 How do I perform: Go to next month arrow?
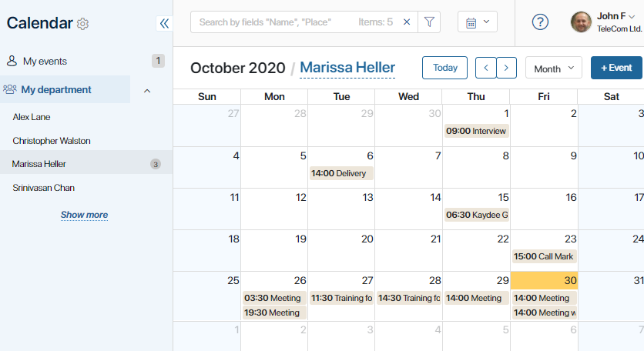[506, 68]
